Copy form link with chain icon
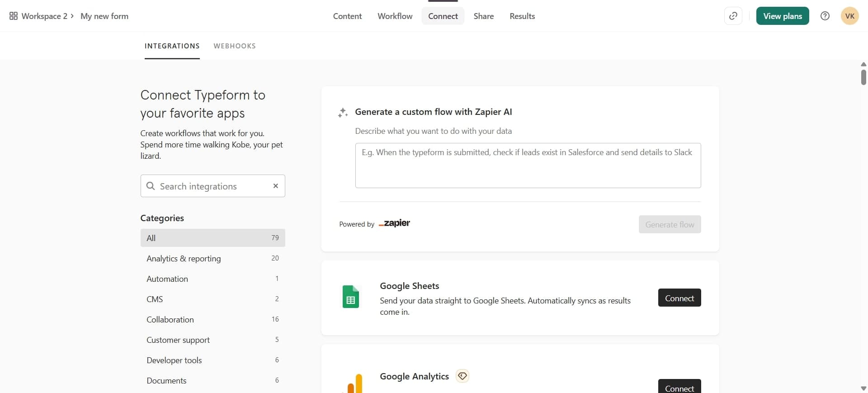The image size is (868, 393). [x=733, y=16]
